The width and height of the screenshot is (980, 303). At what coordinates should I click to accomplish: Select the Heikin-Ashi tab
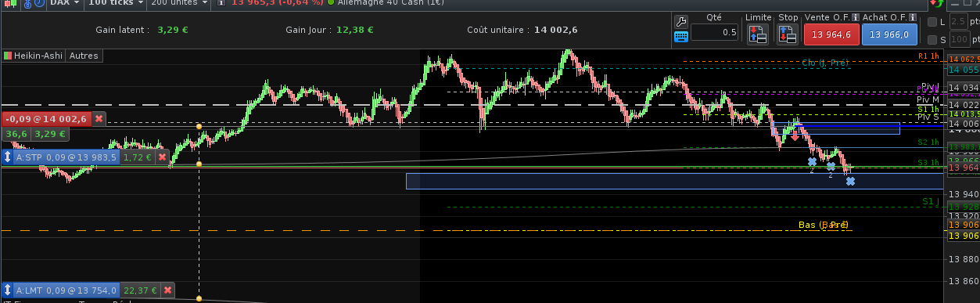point(34,56)
